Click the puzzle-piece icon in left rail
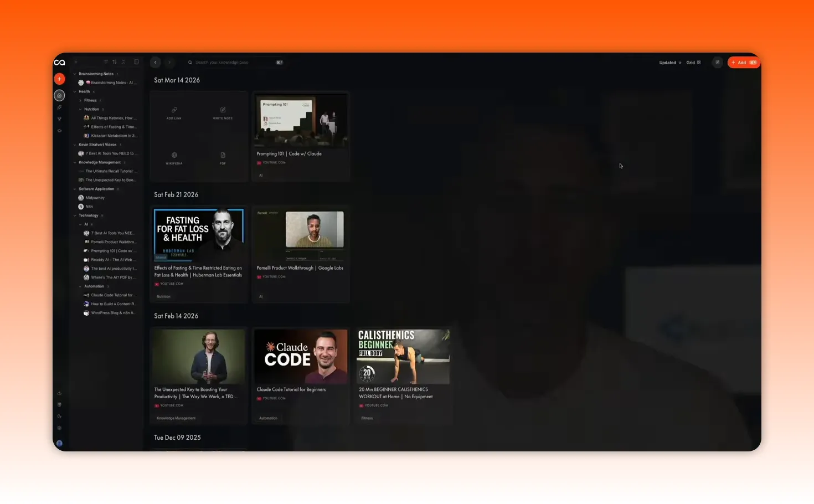Viewport: 814px width, 504px height. (59, 107)
